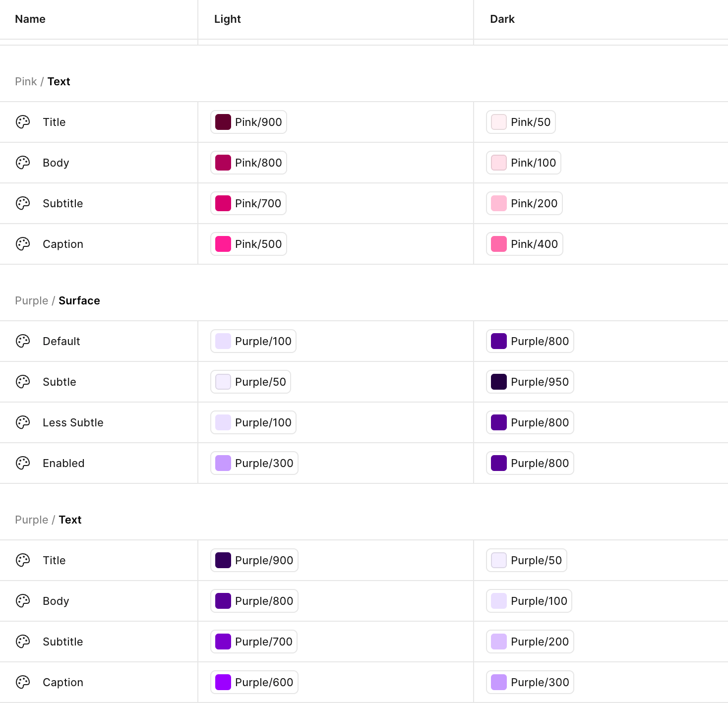Screen dimensions: 728x703
Task: Select the Purple/950 value chip
Action: (530, 382)
